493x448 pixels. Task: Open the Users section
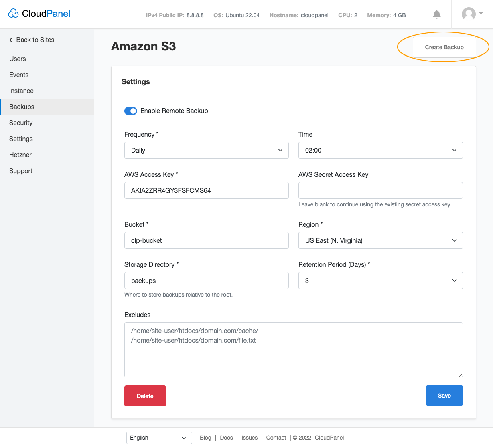coord(17,59)
